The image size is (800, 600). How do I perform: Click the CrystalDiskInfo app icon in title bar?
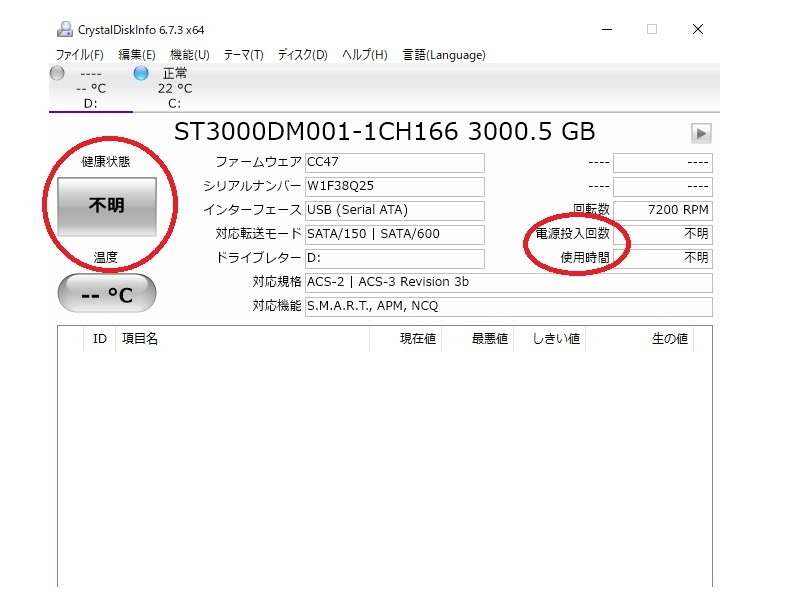click(x=64, y=30)
